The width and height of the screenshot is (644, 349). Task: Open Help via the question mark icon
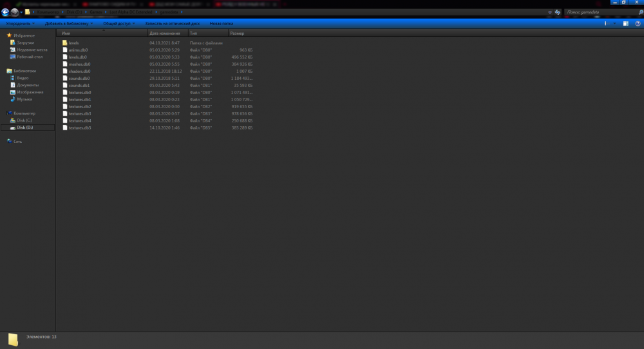638,23
